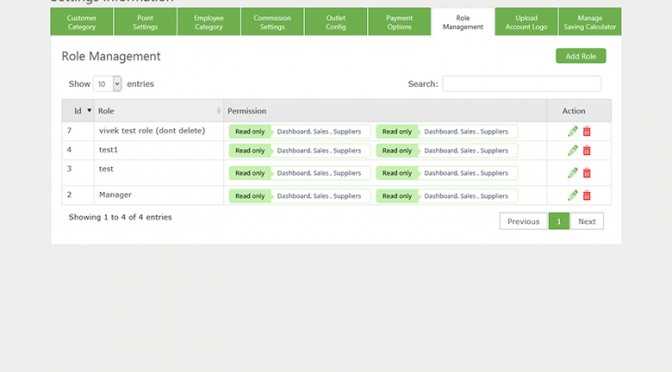Select page 1 in pagination
672x372 pixels.
coord(559,221)
